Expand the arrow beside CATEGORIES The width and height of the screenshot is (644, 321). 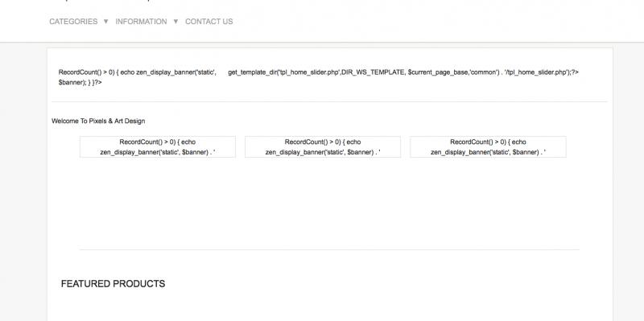(105, 22)
